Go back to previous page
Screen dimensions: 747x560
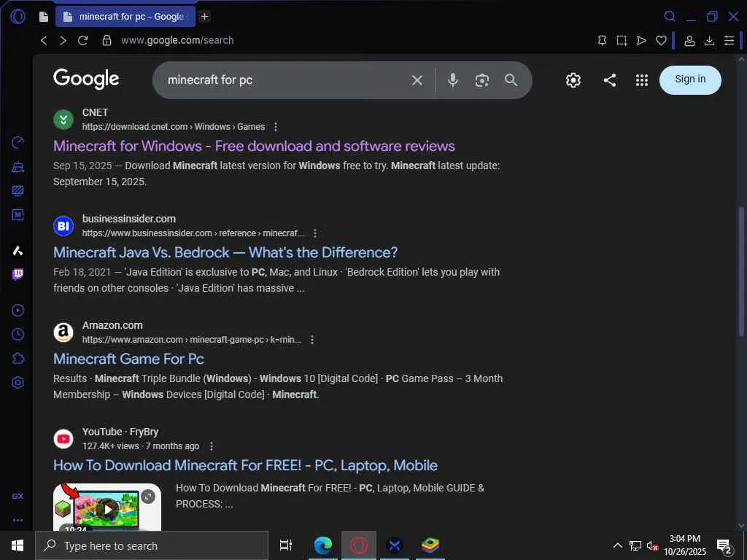[x=44, y=41]
